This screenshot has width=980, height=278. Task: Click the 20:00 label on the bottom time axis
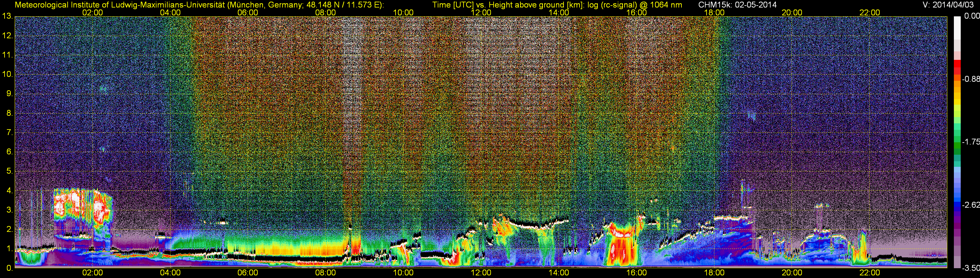(x=792, y=273)
